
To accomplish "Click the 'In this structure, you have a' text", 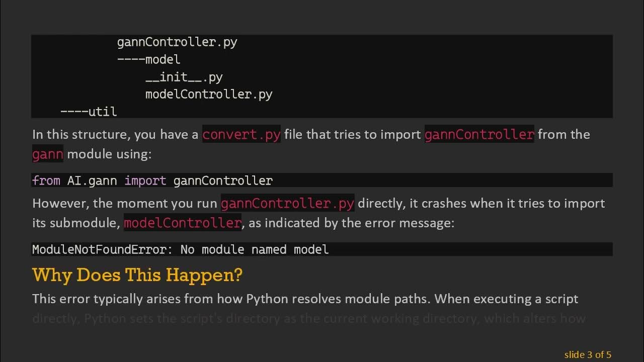I will (115, 135).
